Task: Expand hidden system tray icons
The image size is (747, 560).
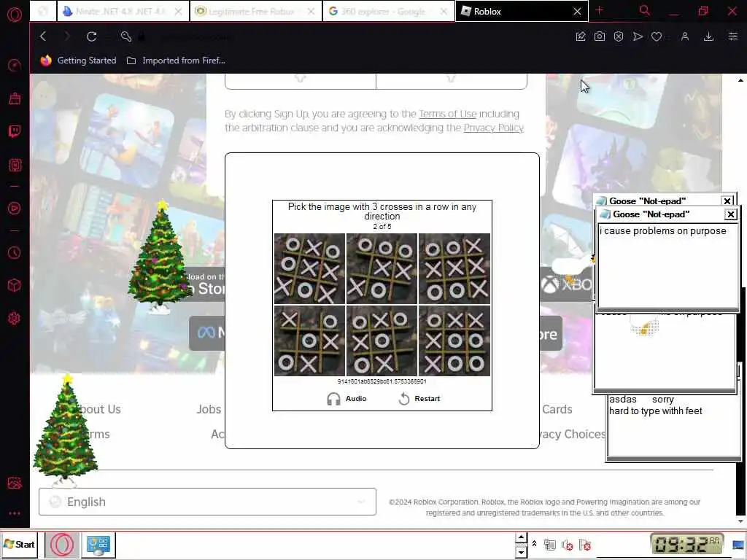Action: (535, 544)
